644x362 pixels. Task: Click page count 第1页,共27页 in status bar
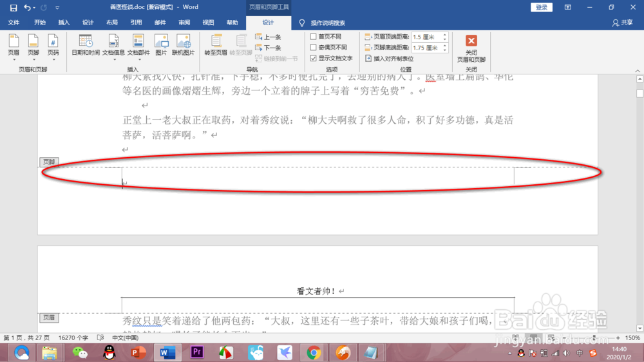click(26, 338)
